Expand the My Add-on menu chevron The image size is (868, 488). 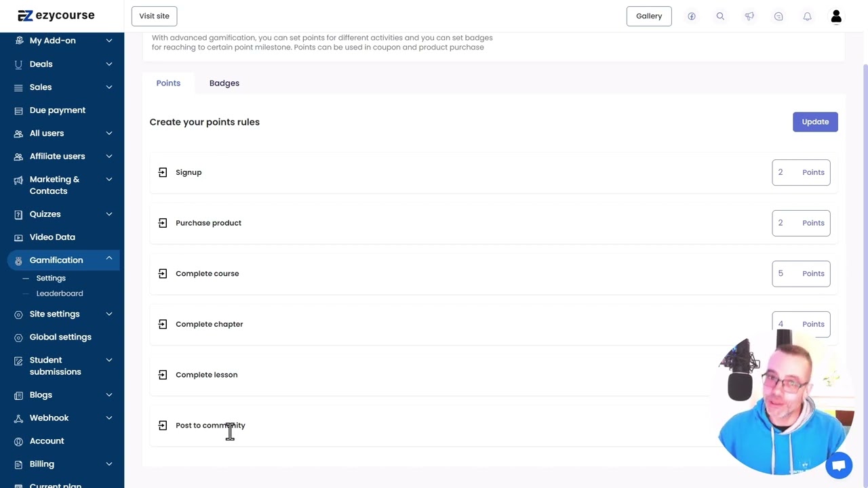[108, 41]
